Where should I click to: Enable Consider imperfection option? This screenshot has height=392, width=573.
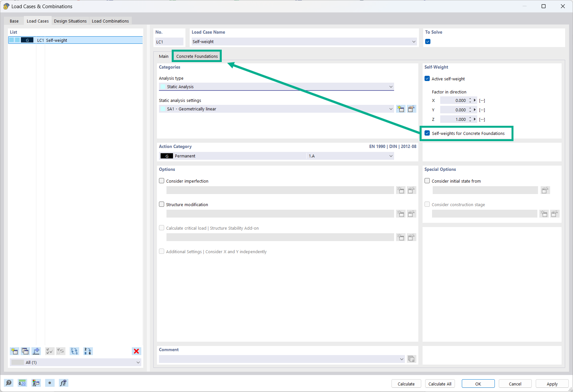[162, 181]
